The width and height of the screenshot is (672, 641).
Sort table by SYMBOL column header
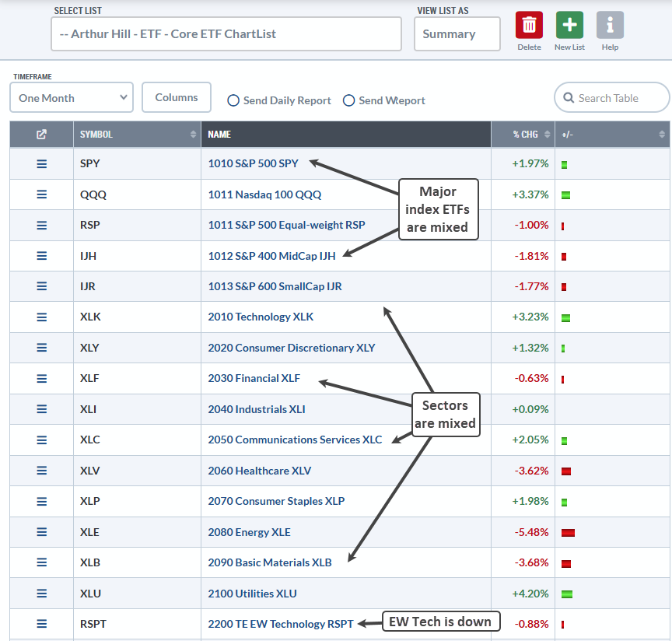(137, 135)
